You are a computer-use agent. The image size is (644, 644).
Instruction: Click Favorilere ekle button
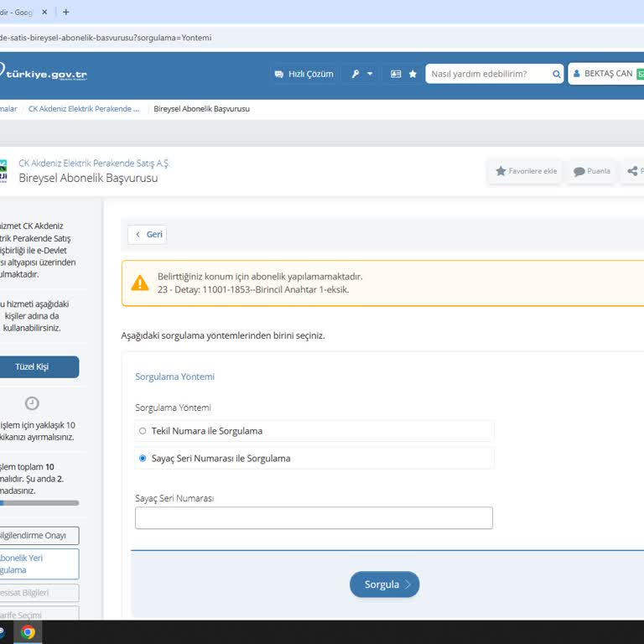pyautogui.click(x=525, y=171)
